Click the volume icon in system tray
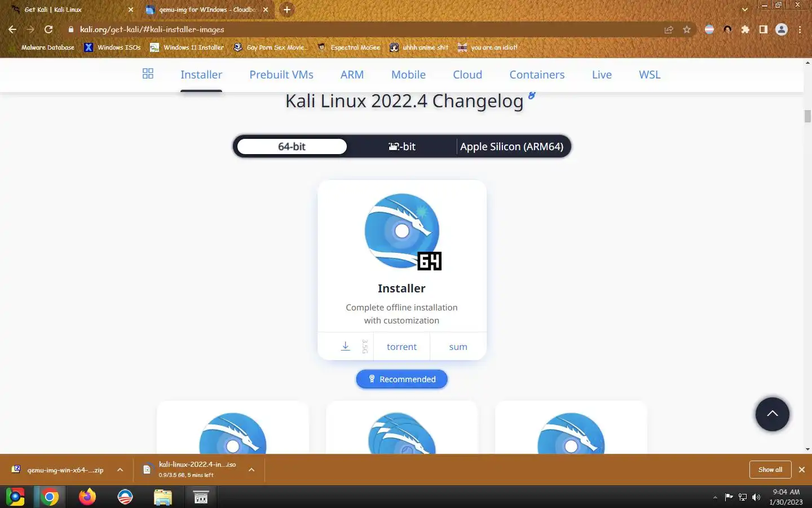The height and width of the screenshot is (508, 812). (x=756, y=497)
